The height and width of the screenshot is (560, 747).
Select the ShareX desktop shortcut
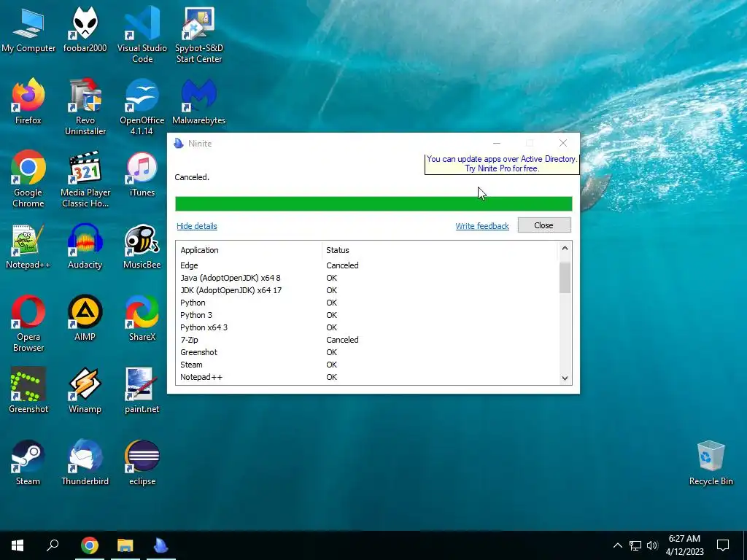142,318
